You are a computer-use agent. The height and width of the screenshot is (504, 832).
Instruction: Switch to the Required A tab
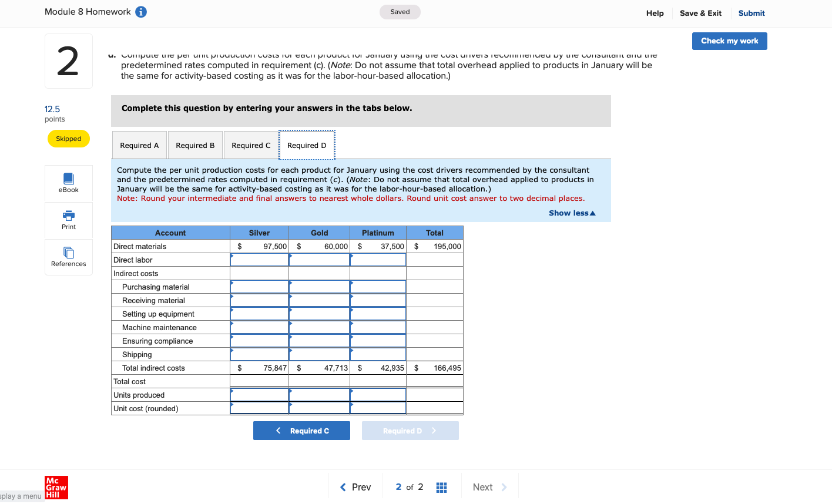pos(139,145)
